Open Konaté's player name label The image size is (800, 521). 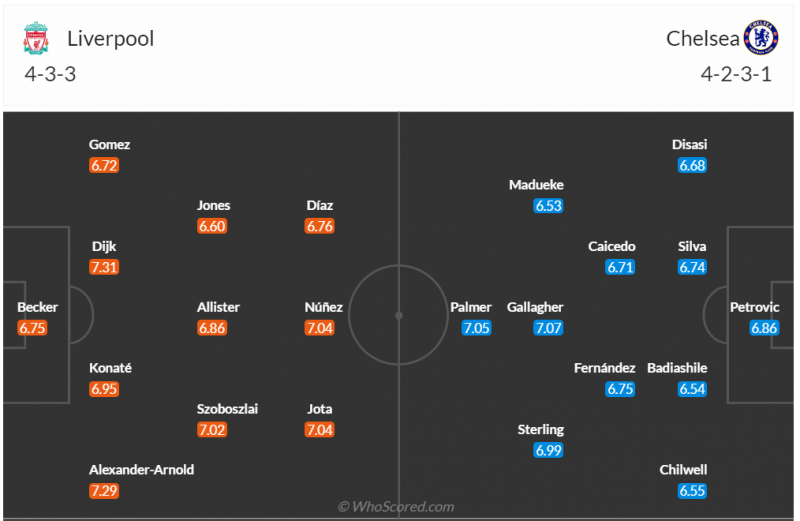click(110, 368)
